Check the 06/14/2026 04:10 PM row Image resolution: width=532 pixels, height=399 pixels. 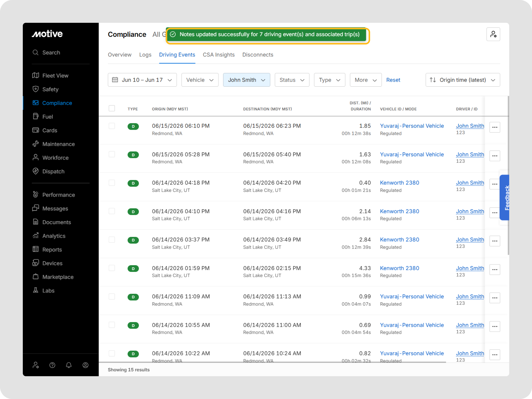112,211
